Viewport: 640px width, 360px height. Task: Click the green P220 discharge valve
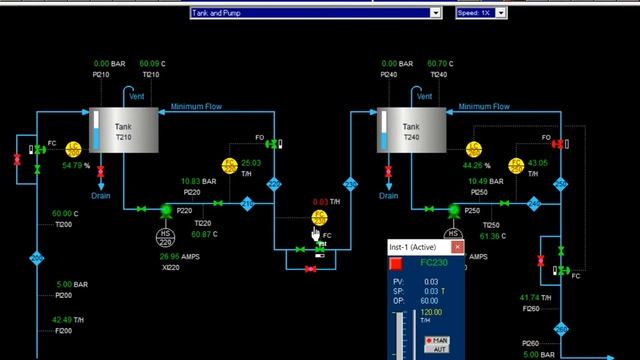click(x=218, y=203)
